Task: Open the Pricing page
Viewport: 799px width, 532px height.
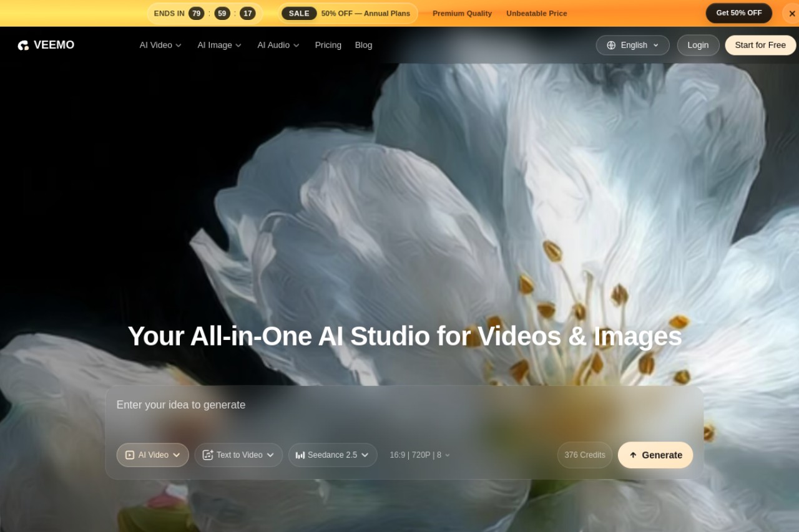Action: 328,45
